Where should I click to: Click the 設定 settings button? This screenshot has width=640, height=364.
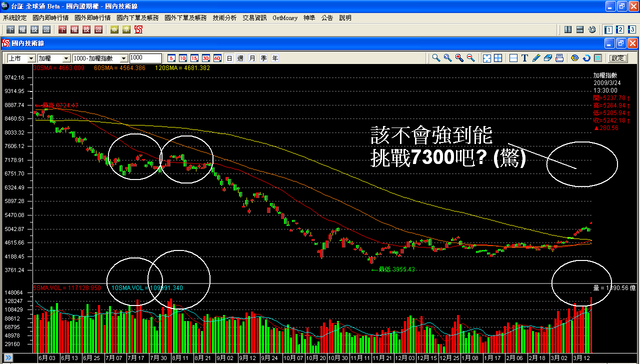pos(618,58)
